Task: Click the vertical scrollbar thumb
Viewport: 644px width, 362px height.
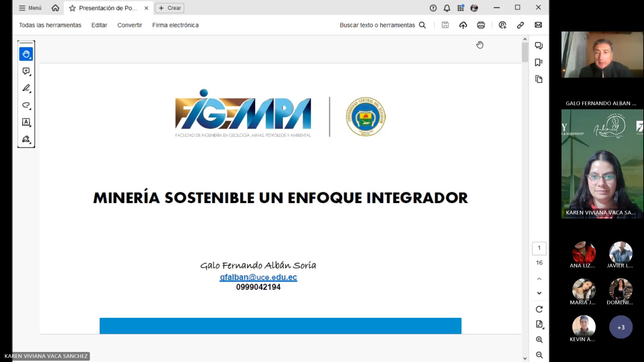Action: [x=525, y=52]
